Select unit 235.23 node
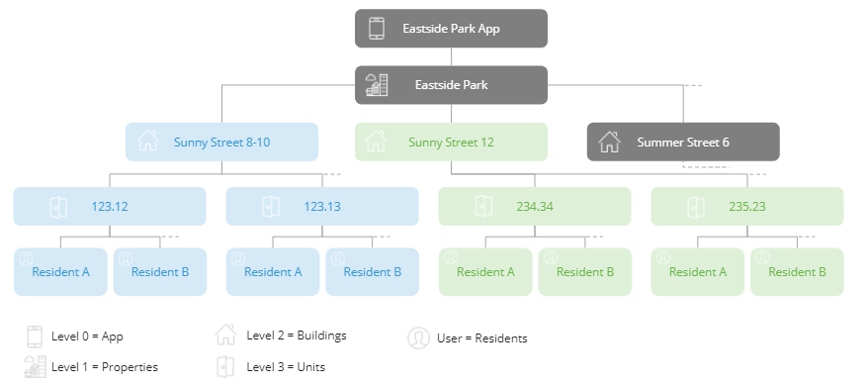The height and width of the screenshot is (386, 868). click(747, 206)
